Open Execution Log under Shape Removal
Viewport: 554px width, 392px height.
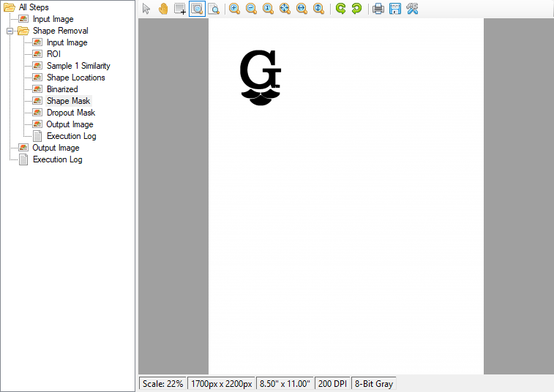[71, 136]
